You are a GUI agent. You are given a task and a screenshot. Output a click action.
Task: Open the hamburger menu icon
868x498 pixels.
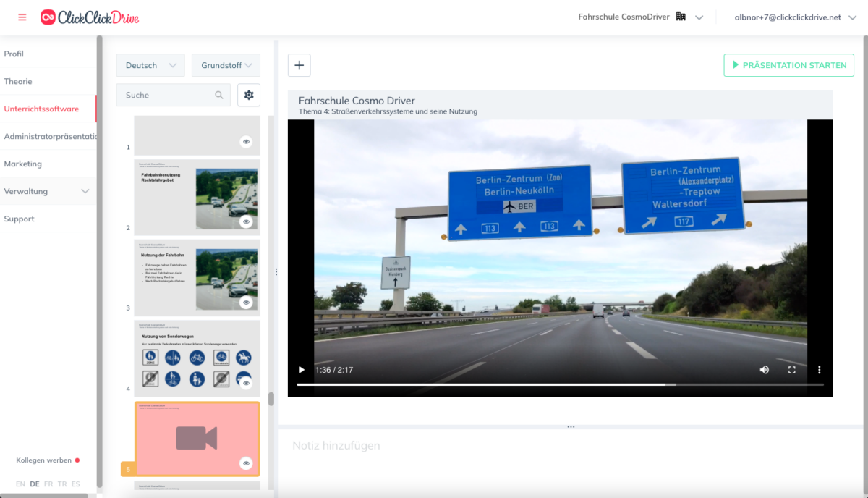(x=22, y=17)
